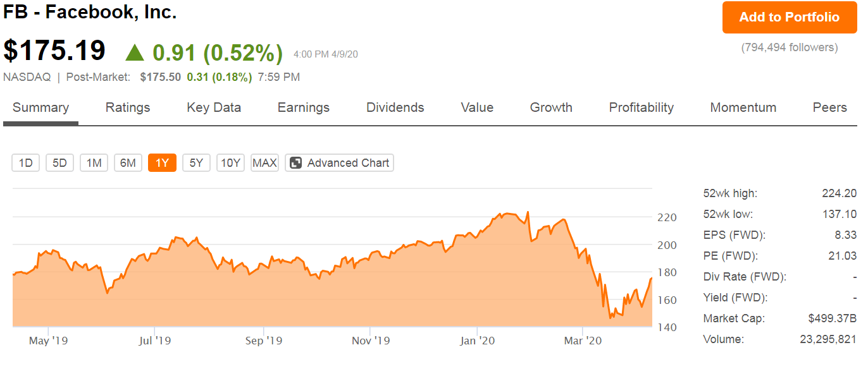This screenshot has width=868, height=369.
Task: Click the 794,494 followers link
Action: (x=788, y=47)
